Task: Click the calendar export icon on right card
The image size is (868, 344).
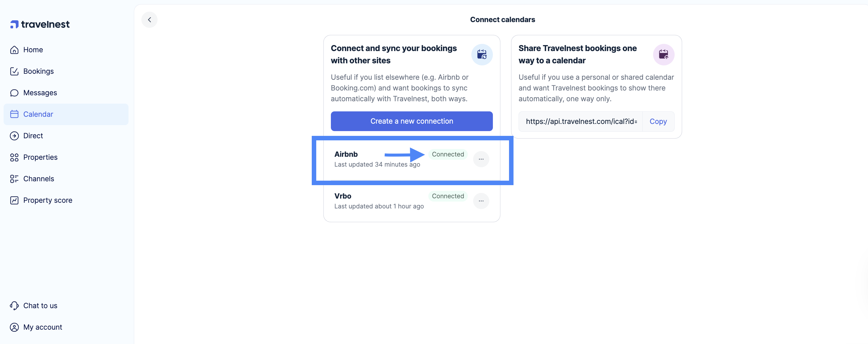Action: click(x=664, y=55)
